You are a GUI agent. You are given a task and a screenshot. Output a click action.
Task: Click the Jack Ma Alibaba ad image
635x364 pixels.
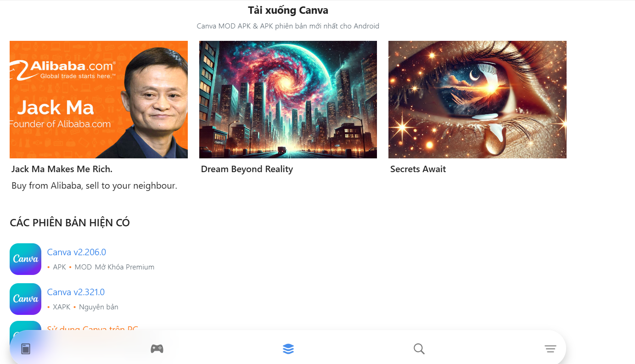click(x=99, y=100)
